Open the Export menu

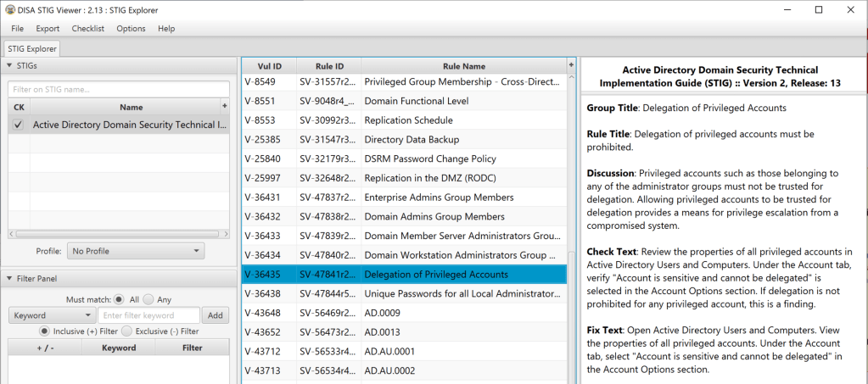(48, 29)
